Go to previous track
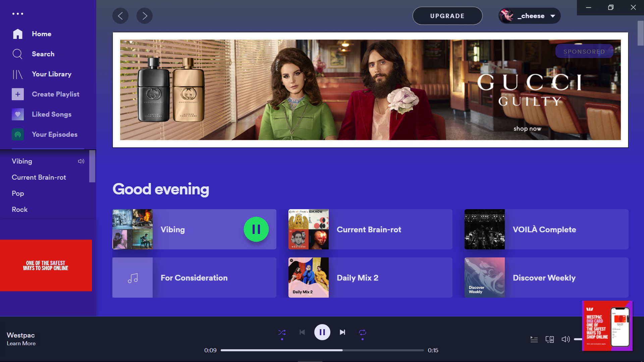 pyautogui.click(x=302, y=332)
